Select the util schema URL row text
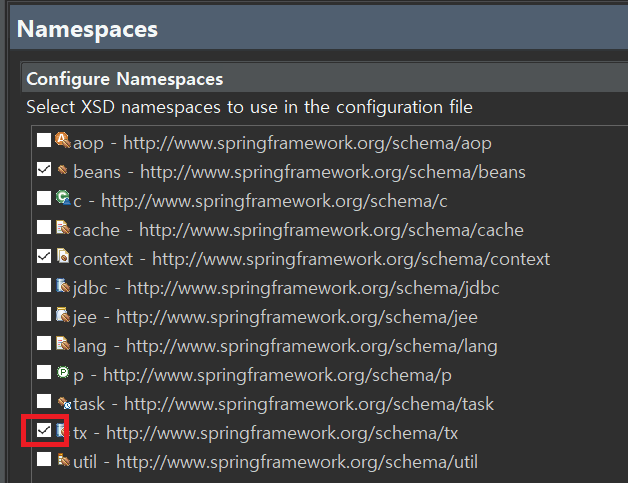 tap(276, 462)
